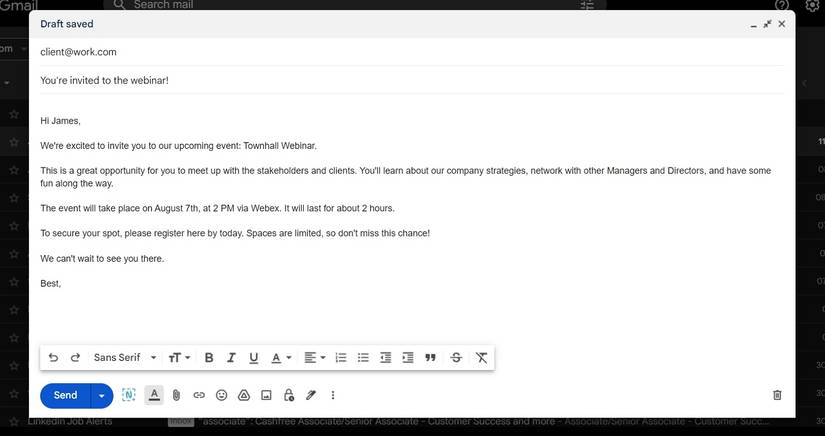Click We can't wait to see you there

point(102,259)
